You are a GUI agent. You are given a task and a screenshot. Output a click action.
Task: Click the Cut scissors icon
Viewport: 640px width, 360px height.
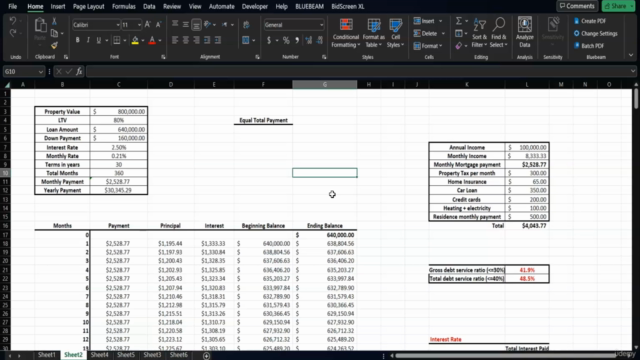point(54,21)
